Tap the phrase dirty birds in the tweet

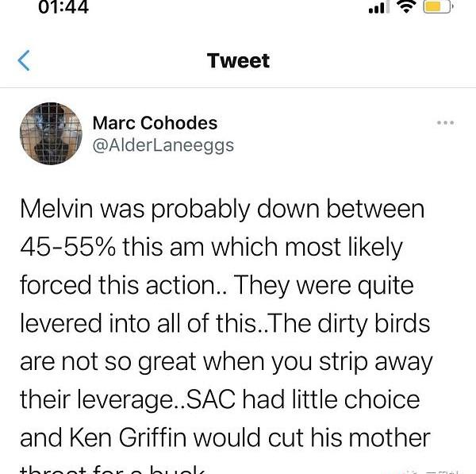(374, 323)
